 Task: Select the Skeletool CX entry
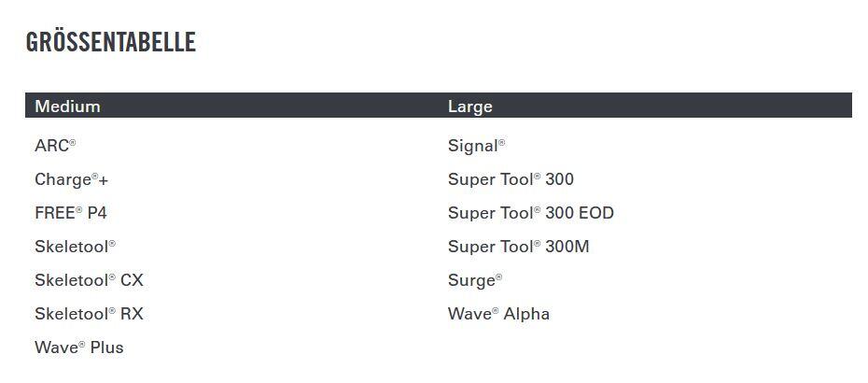point(89,280)
